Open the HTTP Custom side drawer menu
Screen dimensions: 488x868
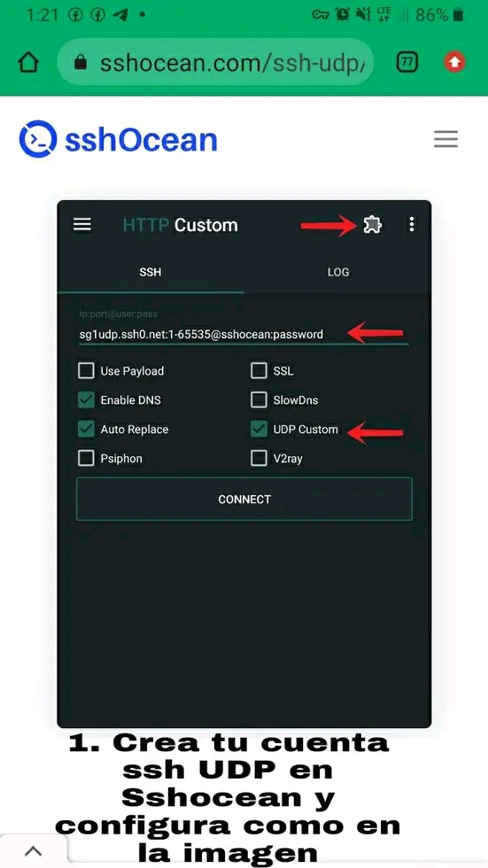coord(82,224)
